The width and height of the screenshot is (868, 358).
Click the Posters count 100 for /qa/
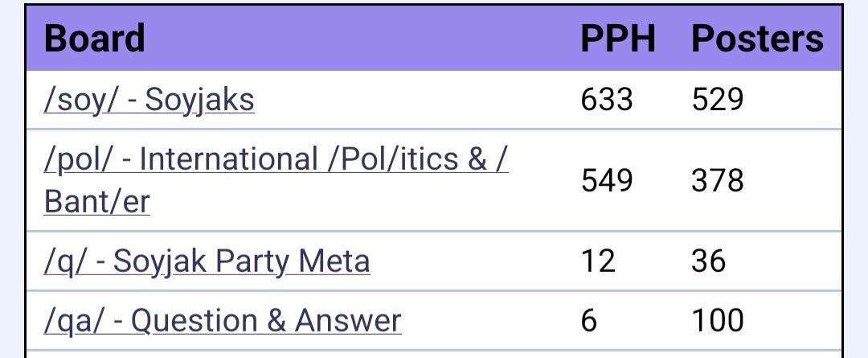click(x=717, y=321)
